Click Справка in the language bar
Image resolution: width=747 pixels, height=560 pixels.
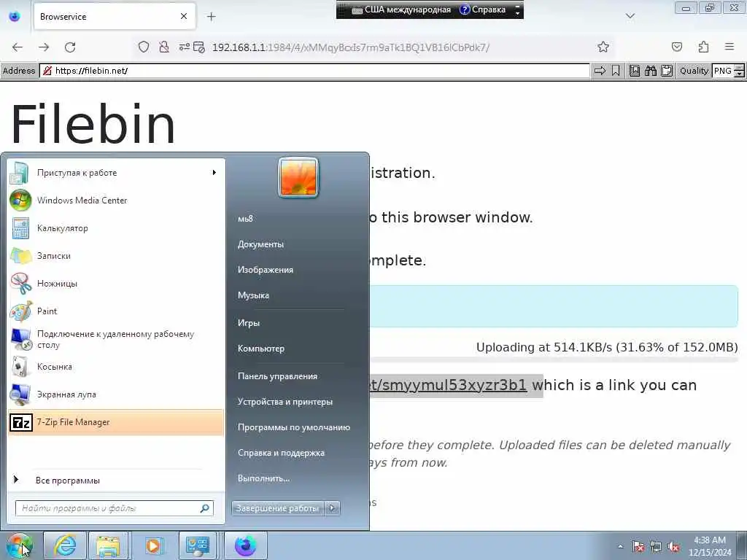pos(482,9)
